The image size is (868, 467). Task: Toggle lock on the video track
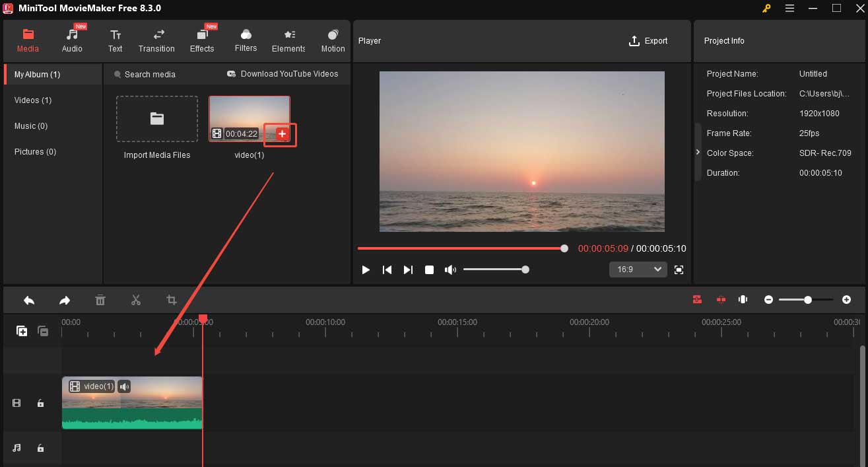tap(40, 403)
